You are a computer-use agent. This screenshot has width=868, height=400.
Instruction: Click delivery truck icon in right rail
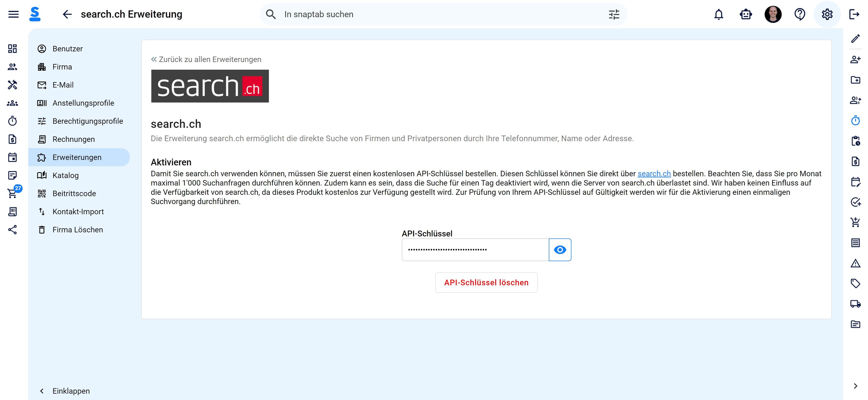coord(855,303)
